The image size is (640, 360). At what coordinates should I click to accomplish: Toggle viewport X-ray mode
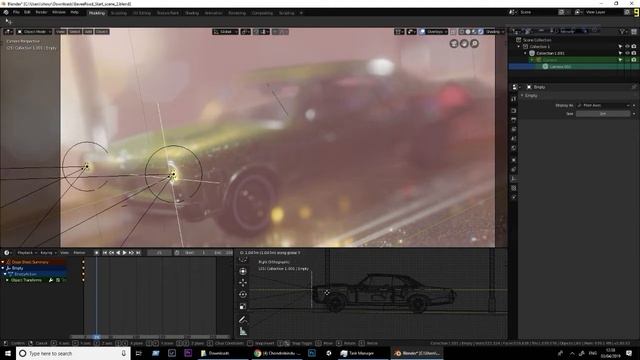[x=453, y=31]
